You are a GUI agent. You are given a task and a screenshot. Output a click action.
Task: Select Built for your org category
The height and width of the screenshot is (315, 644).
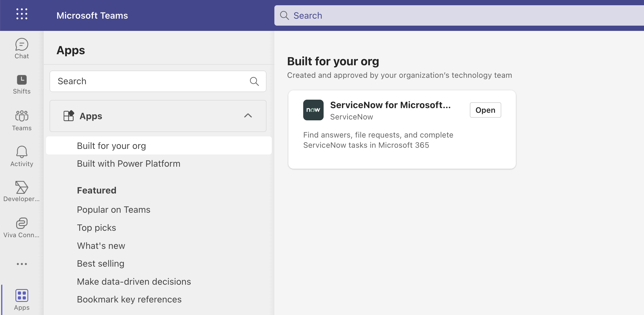click(x=159, y=146)
